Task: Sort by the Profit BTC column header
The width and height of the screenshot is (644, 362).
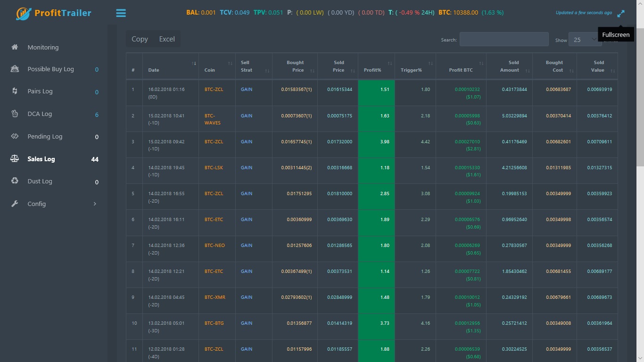Action: coord(461,66)
